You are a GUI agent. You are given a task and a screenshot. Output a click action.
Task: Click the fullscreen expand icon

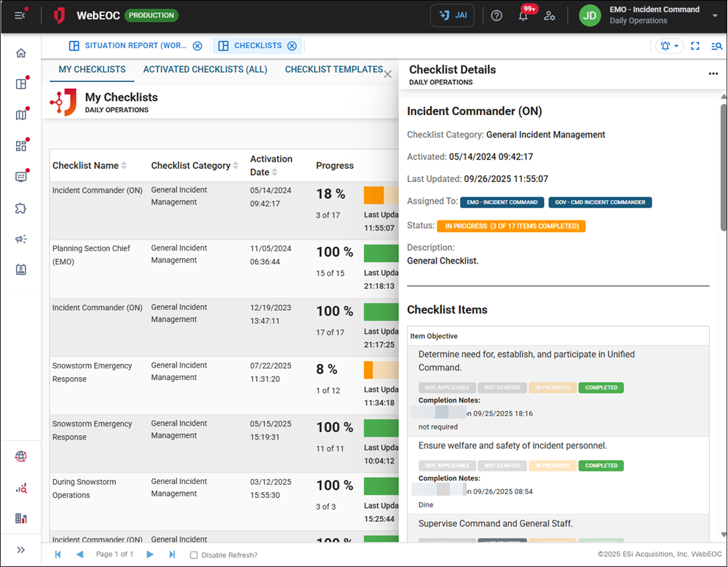695,46
